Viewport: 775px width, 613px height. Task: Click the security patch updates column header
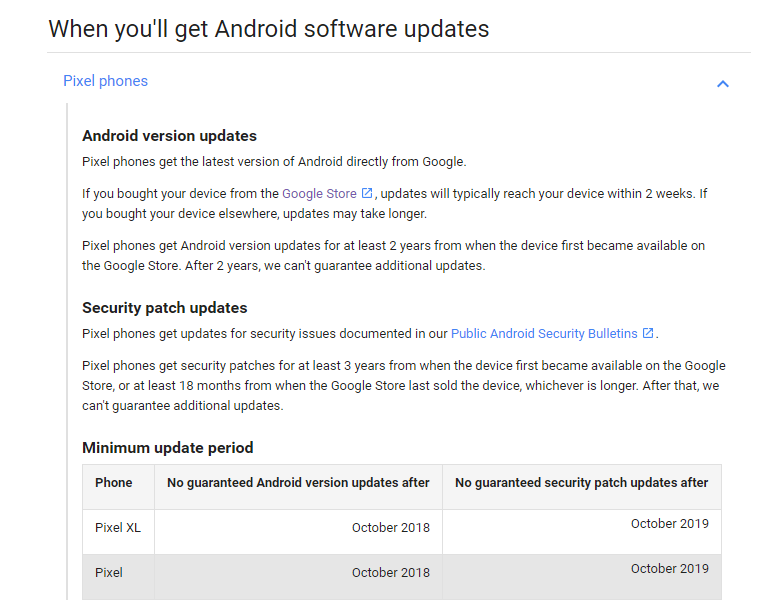pos(581,483)
